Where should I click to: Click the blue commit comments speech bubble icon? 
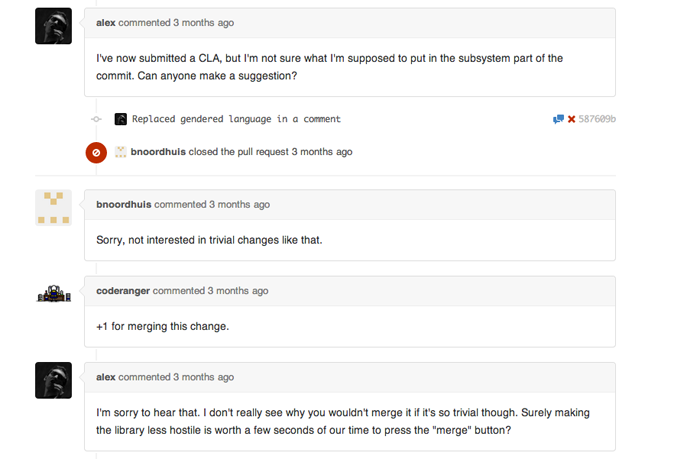[558, 119]
